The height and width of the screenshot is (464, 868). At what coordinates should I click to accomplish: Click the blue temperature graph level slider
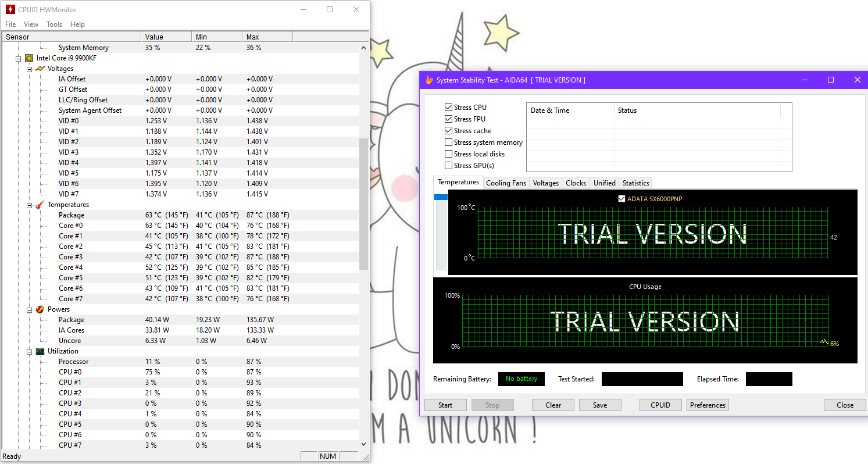coord(441,197)
